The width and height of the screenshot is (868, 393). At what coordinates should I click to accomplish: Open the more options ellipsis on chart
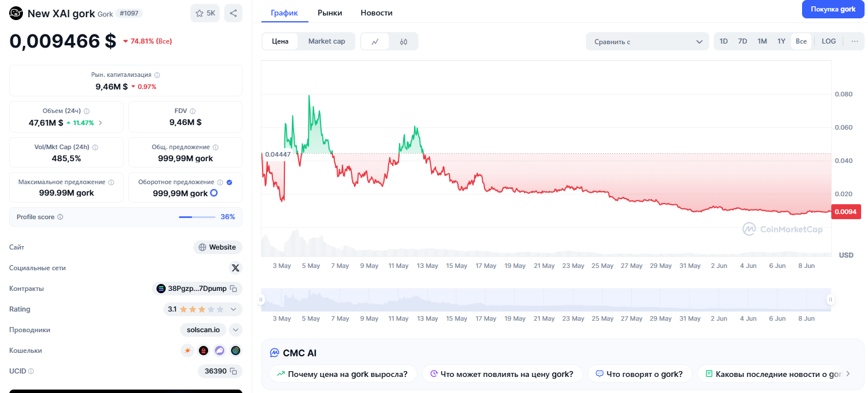[x=854, y=41]
